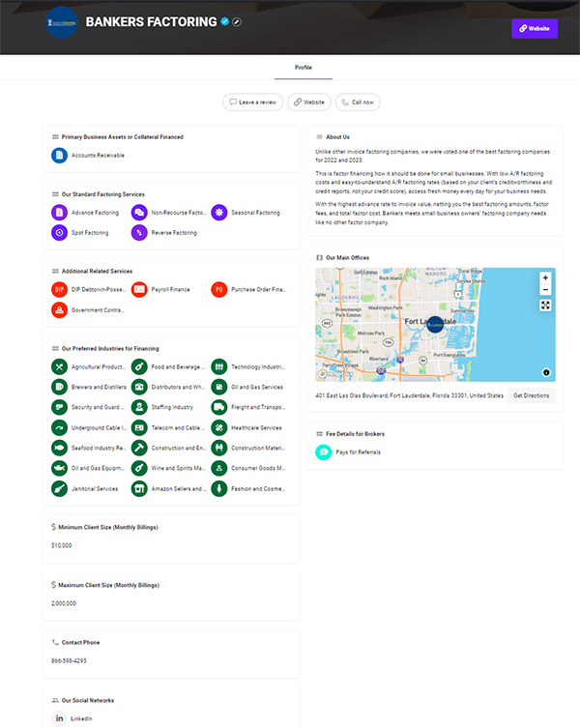Select the Advance Factoring icon
Screen dimensions: 580x728
59,212
